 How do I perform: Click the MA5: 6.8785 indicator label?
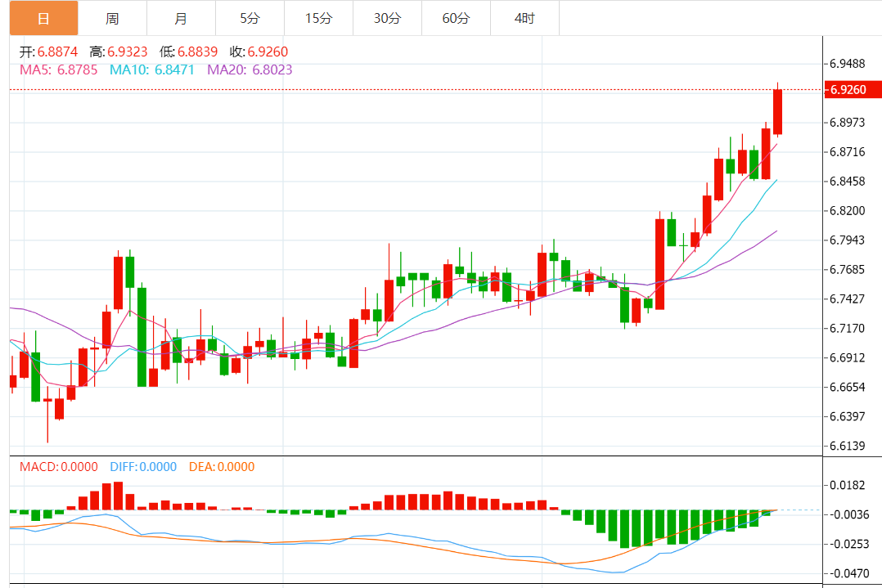click(59, 70)
